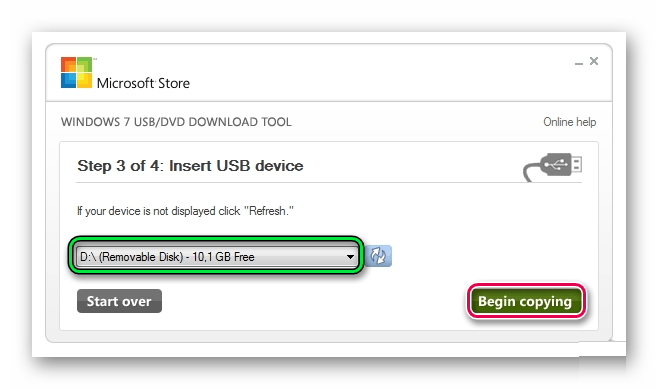Click the "(Removable Disk)" label in the selector
658x389 pixels.
(x=141, y=257)
